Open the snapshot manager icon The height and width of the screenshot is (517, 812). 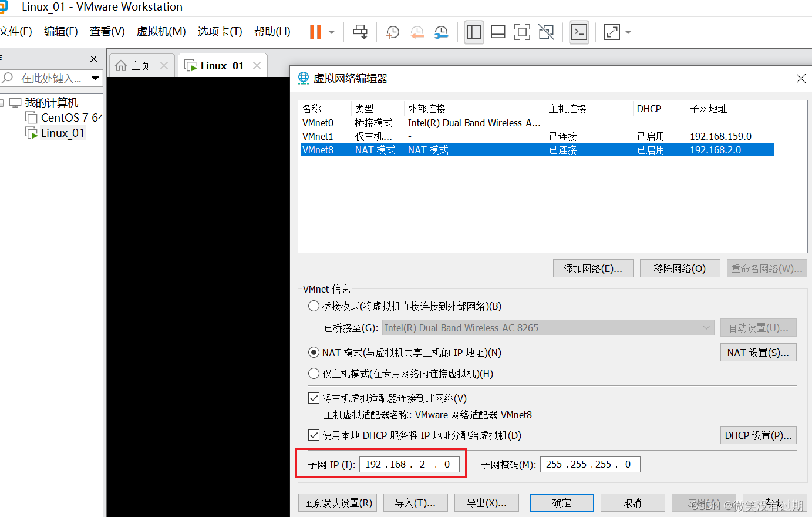[x=441, y=32]
